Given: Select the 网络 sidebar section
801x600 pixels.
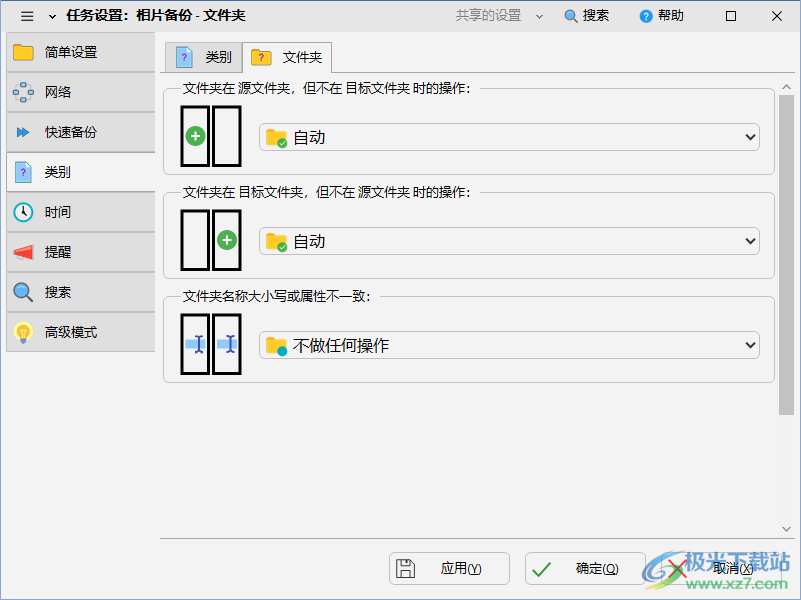Looking at the screenshot, I should pyautogui.click(x=81, y=92).
